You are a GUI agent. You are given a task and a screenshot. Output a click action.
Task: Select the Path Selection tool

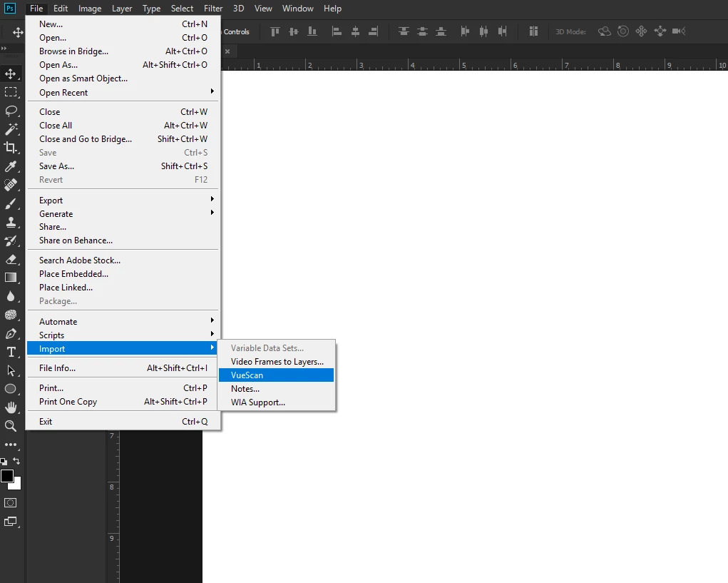pos(10,370)
